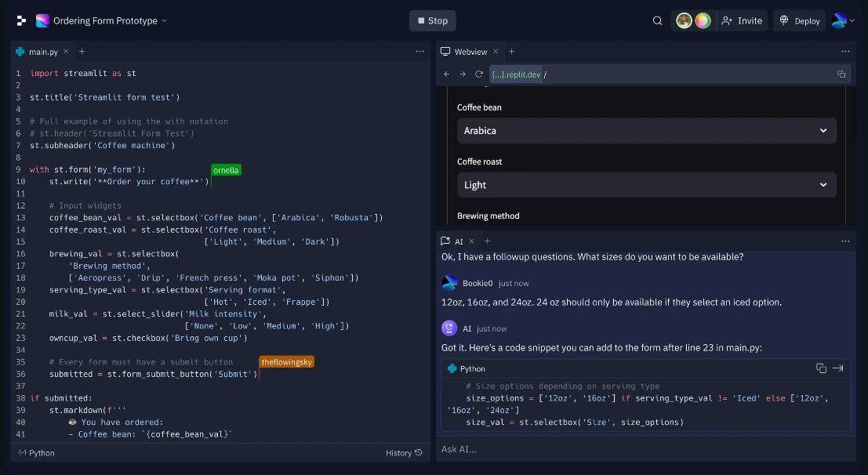Image resolution: width=868 pixels, height=475 pixels.
Task: Click the Deploy button
Action: pyautogui.click(x=799, y=20)
